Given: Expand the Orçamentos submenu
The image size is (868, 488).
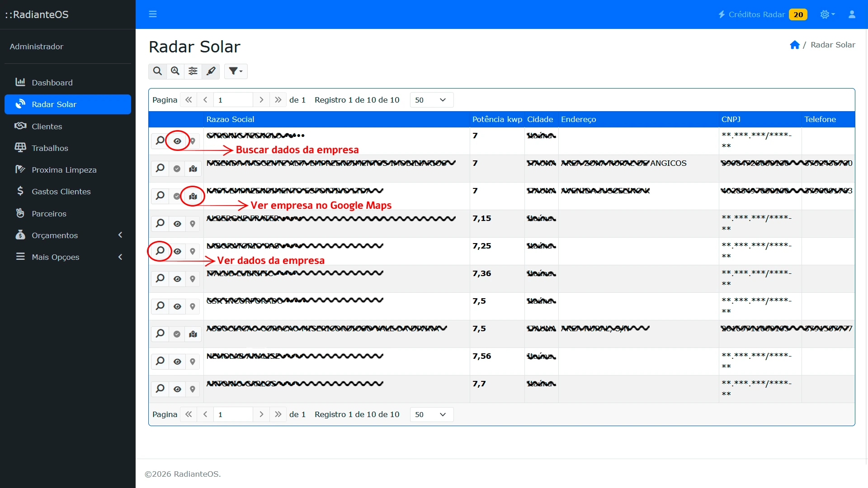Looking at the screenshot, I should point(68,235).
